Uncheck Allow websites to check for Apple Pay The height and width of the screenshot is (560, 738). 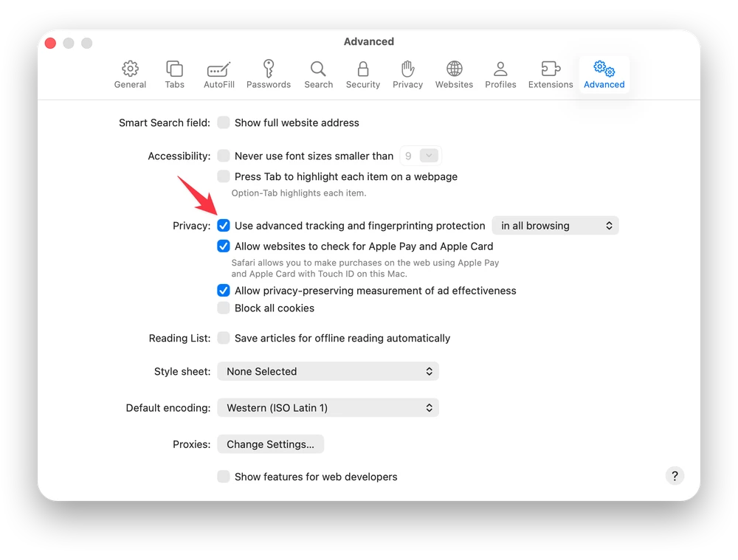coord(223,246)
